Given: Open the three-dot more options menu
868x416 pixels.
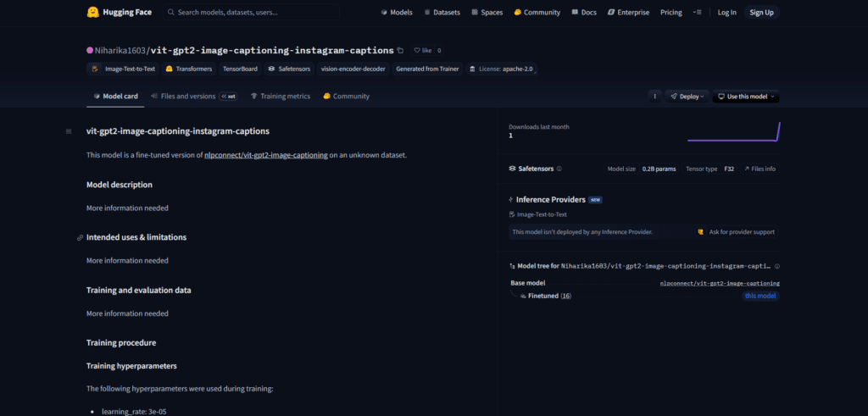Looking at the screenshot, I should (x=655, y=97).
